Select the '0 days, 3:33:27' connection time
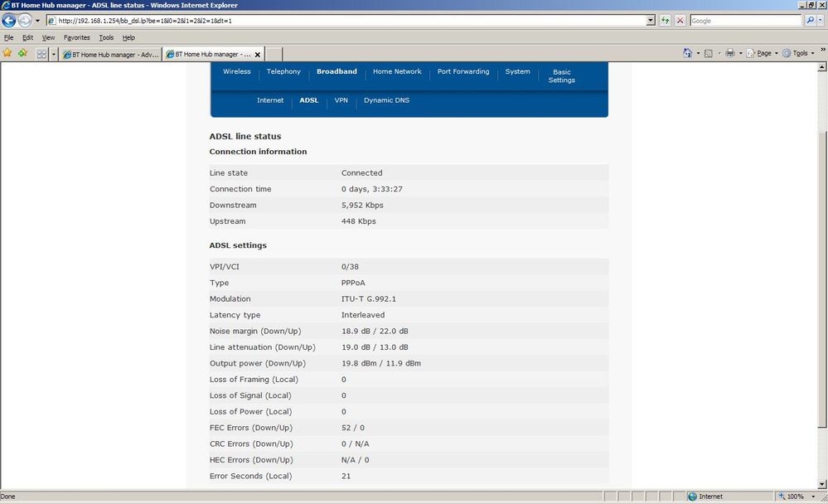 (372, 189)
